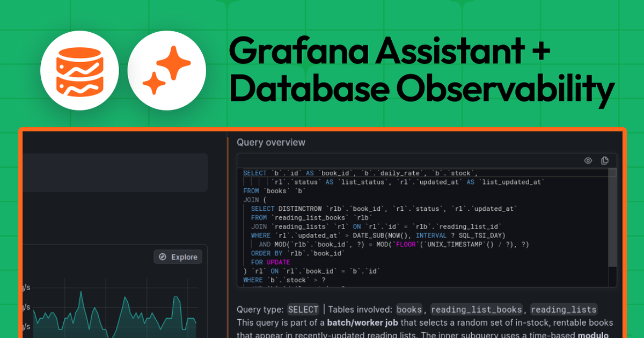Click the 'books' table tag
This screenshot has width=644, height=338.
click(409, 310)
